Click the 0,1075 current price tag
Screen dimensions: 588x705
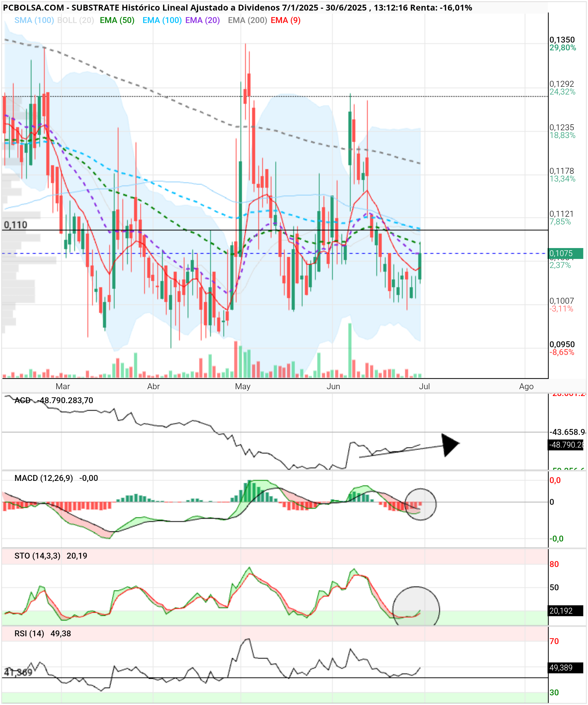[x=566, y=253]
